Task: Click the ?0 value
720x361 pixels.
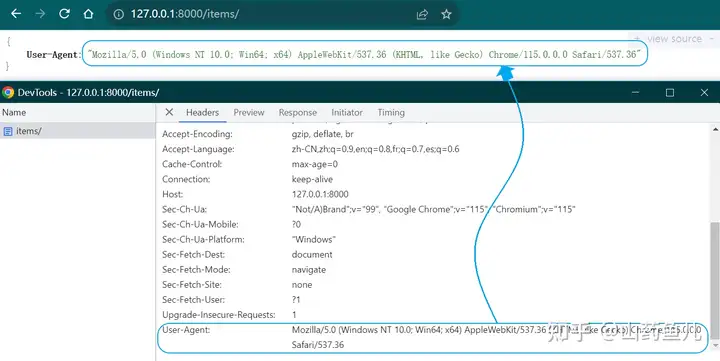Action: [x=296, y=225]
